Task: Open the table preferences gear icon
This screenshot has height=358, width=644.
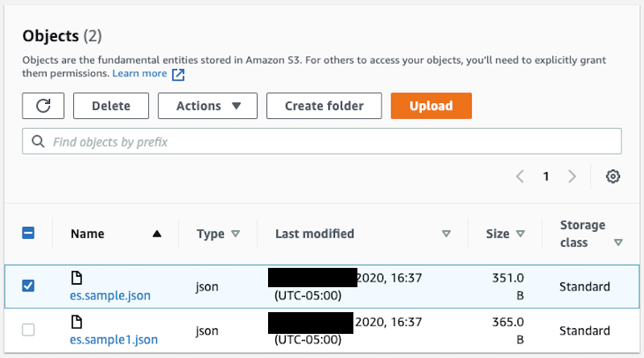Action: [x=613, y=176]
